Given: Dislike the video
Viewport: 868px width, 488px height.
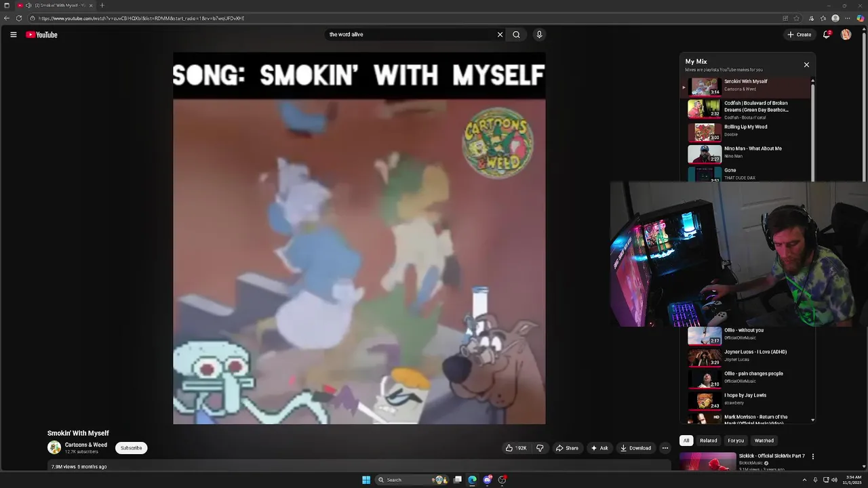Looking at the screenshot, I should [x=540, y=448].
